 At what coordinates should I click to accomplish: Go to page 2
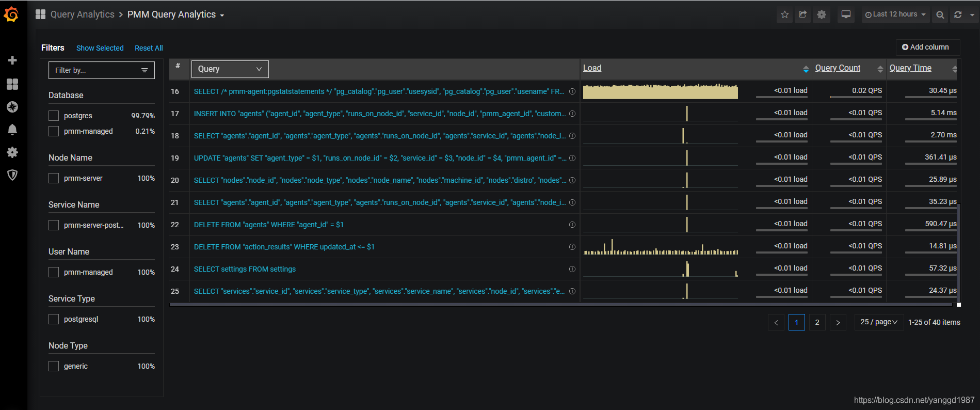(x=817, y=322)
